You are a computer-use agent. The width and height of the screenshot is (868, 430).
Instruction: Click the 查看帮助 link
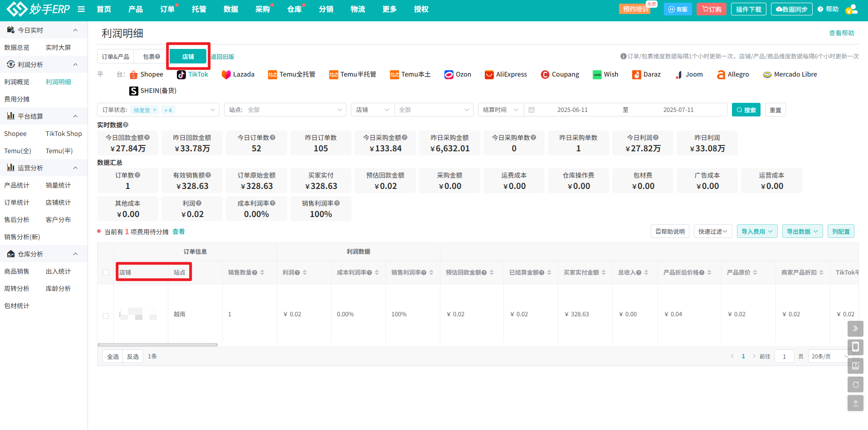(842, 33)
